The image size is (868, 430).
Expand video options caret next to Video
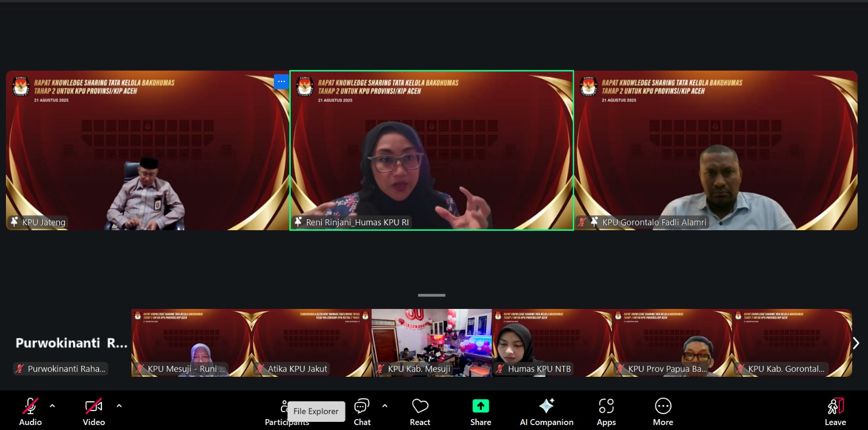tap(119, 406)
